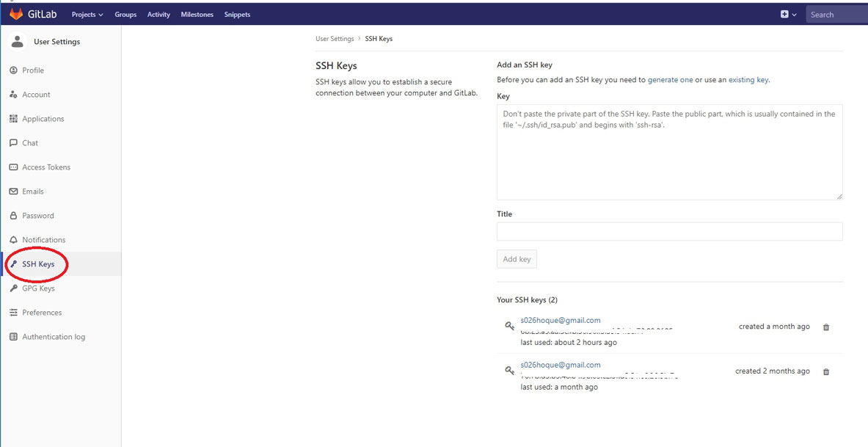Click 'last used: about 2 hours ago'
Viewport: 868px width, 447px height.
tap(569, 342)
